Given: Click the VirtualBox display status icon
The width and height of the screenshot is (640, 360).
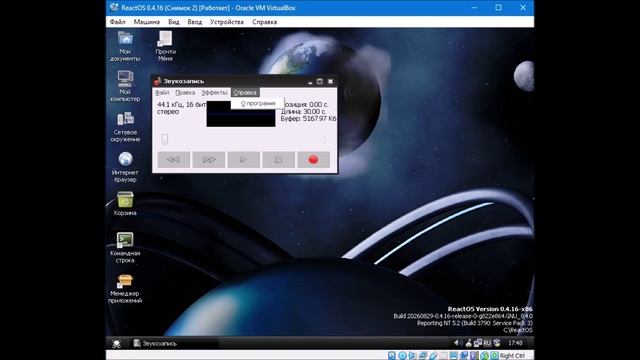Looking at the screenshot, I should point(453,356).
